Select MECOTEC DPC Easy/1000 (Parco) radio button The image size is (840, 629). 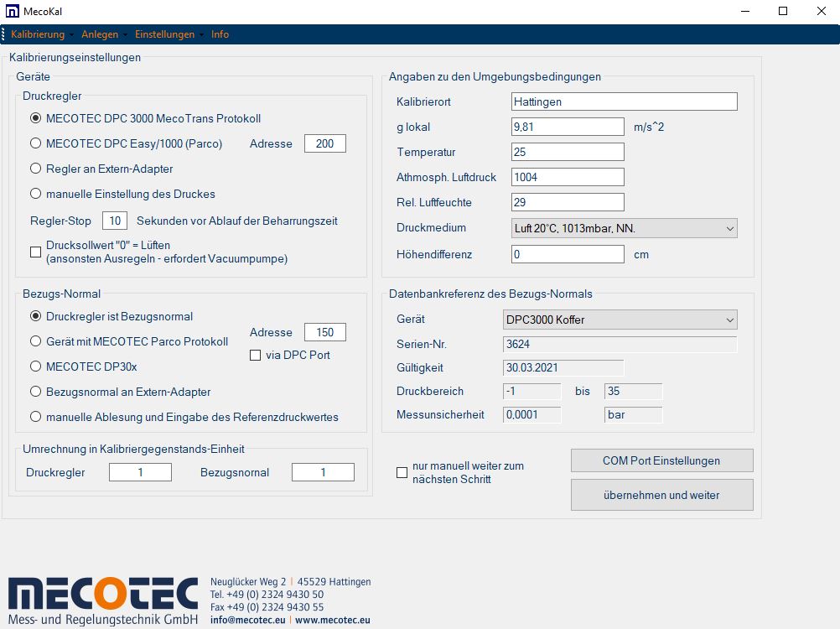[x=35, y=143]
